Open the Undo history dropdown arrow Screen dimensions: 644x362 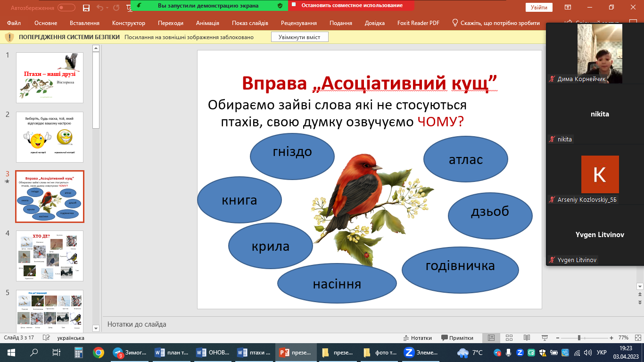(107, 8)
